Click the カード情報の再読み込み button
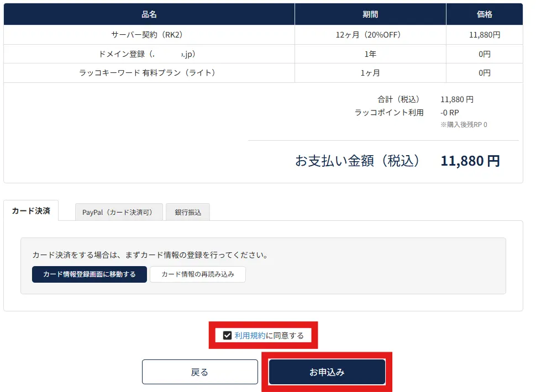 point(196,274)
